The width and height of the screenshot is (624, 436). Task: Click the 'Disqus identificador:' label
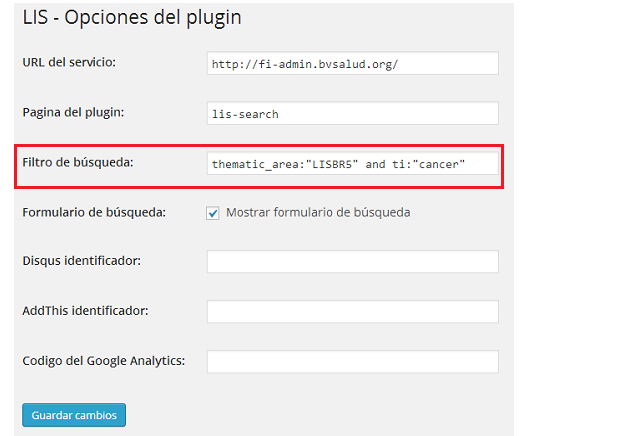click(82, 261)
